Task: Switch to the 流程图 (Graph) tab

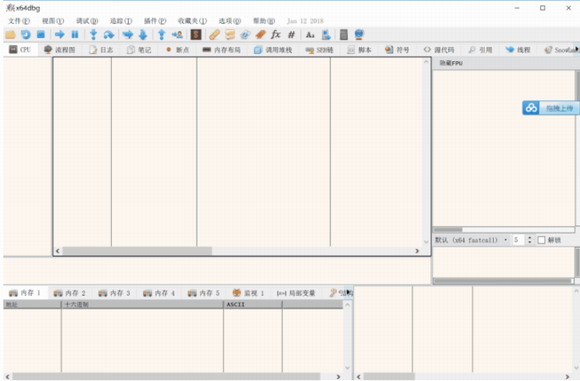Action: click(x=60, y=50)
